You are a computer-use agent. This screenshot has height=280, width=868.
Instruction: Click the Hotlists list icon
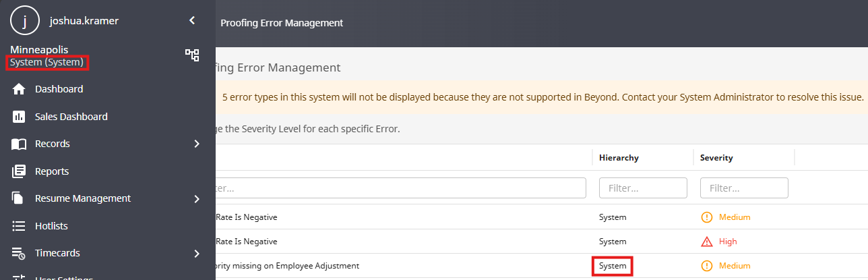click(20, 226)
